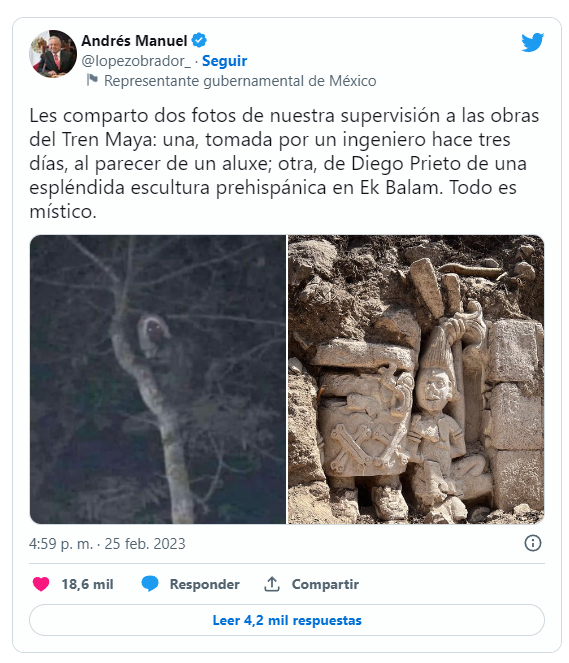Open Leer 4,2 mil respuestas
569x663 pixels.
(287, 620)
